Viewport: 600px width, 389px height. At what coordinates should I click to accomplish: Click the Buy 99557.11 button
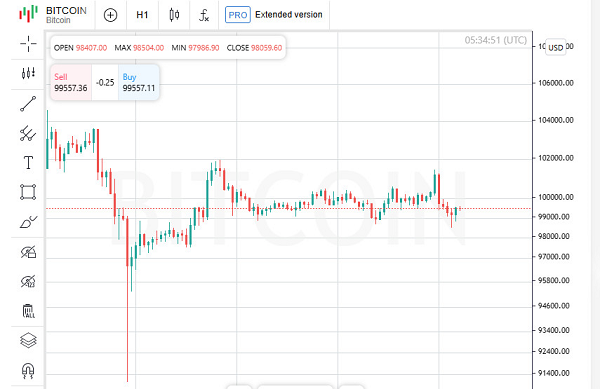coord(139,82)
